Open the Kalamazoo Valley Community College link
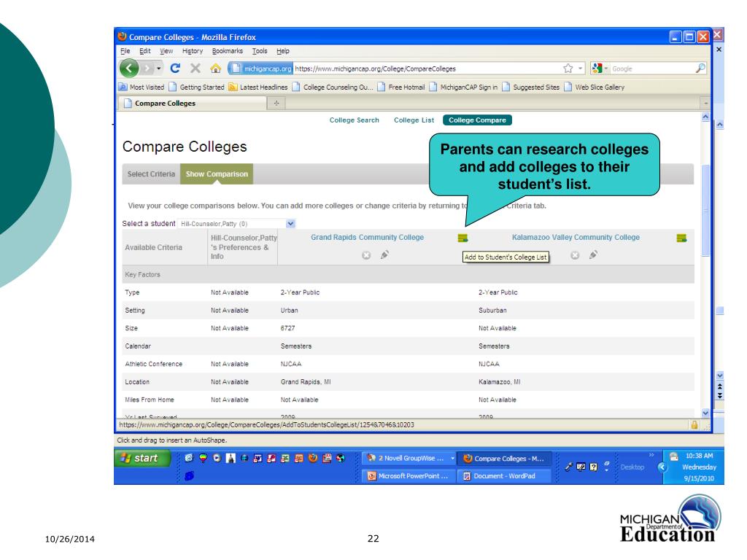This screenshot has height=560, width=747. point(576,237)
